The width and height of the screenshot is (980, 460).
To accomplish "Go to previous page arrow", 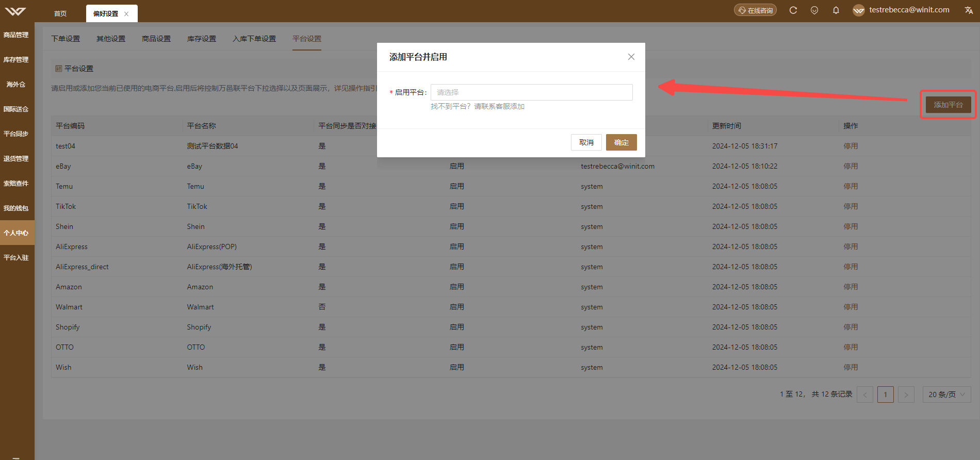I will [x=865, y=395].
